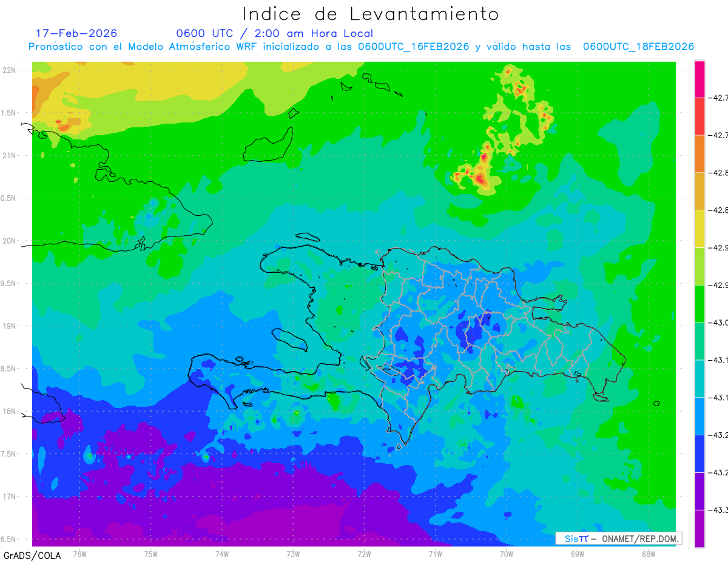Click the 'SisTT – ONAMET/REP.DOM.' label box
The height and width of the screenshot is (562, 728).
coord(618,538)
